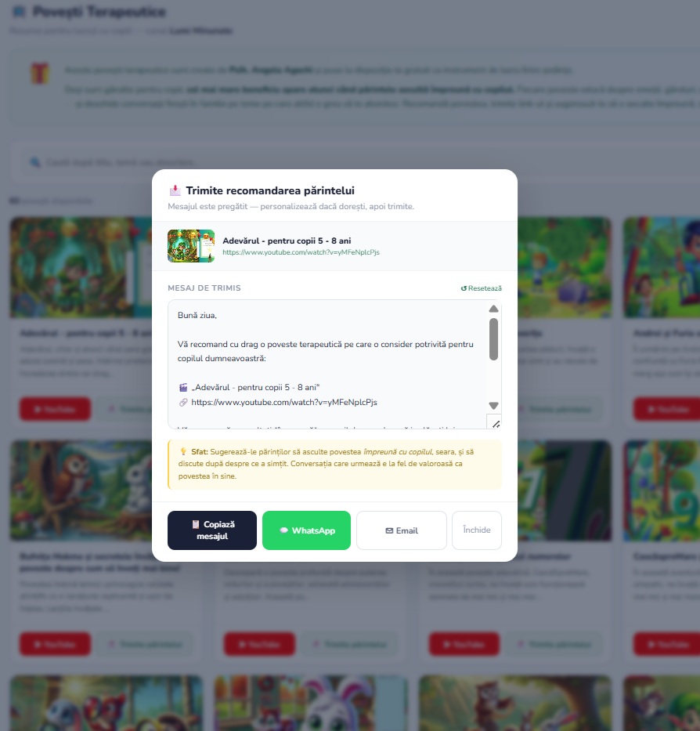Click the clapperboard icon in the message

183,387
